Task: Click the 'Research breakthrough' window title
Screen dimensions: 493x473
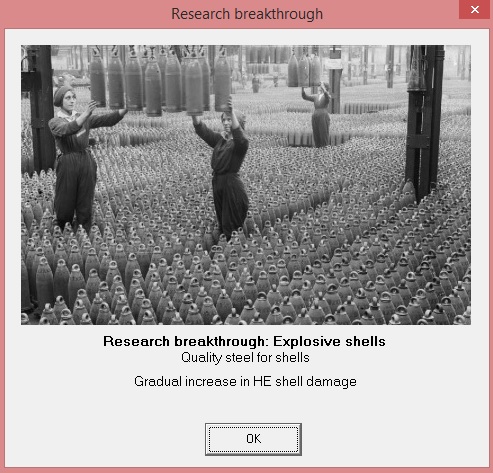Action: tap(247, 14)
